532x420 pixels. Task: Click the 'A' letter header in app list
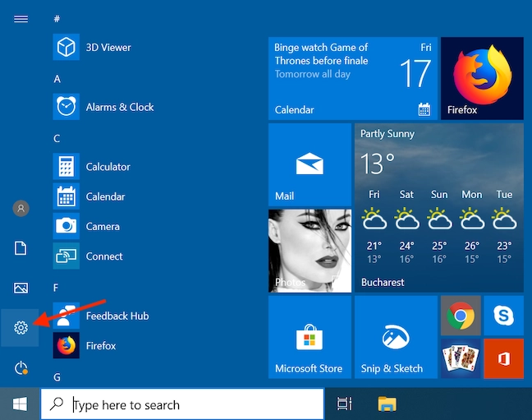click(x=57, y=79)
